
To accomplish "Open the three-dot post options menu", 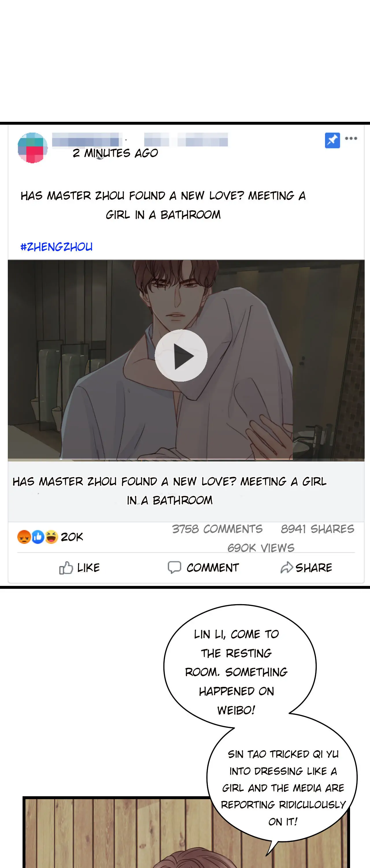I will [x=351, y=139].
